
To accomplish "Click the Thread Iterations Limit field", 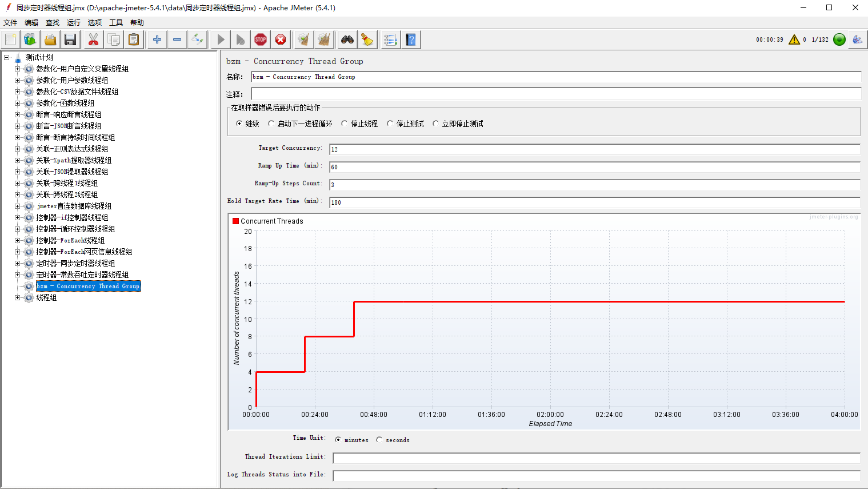I will (597, 458).
